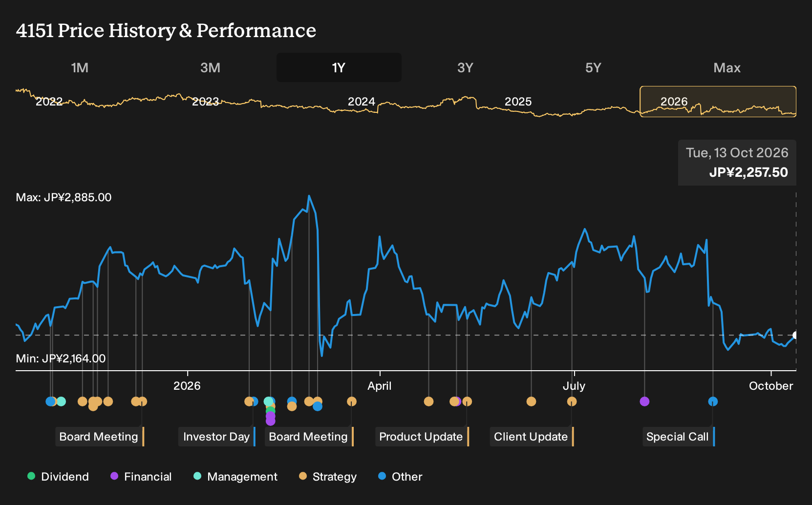
Task: Click the orange event dot above Client Update
Action: [x=572, y=401]
